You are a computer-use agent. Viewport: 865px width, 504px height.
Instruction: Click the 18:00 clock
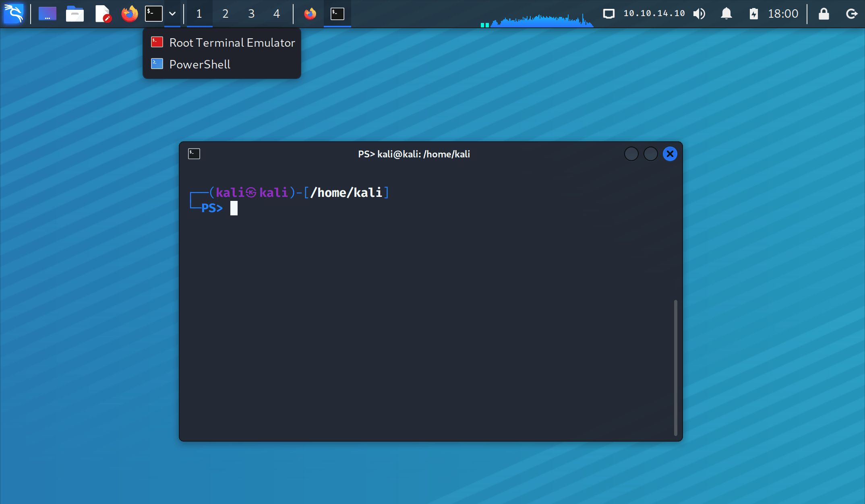click(x=783, y=14)
